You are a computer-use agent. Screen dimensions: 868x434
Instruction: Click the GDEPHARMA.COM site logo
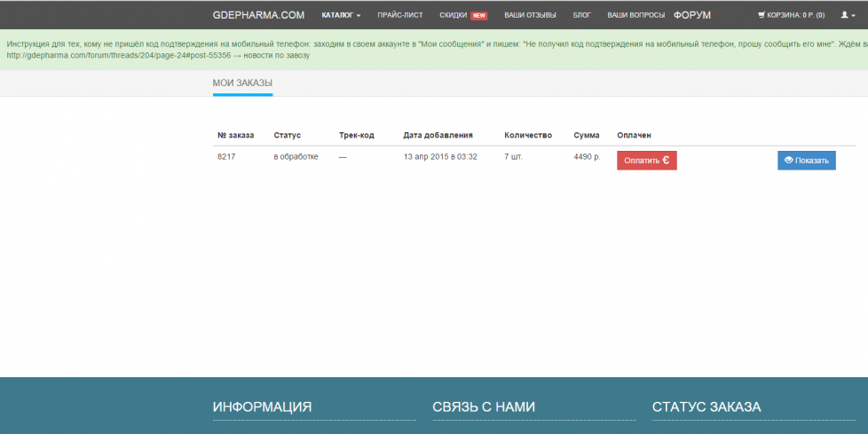(x=258, y=15)
